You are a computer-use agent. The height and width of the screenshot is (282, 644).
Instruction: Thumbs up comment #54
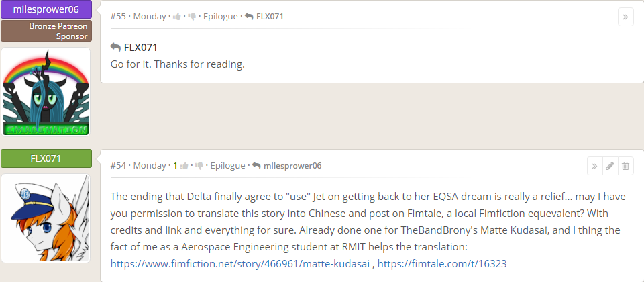pos(184,165)
